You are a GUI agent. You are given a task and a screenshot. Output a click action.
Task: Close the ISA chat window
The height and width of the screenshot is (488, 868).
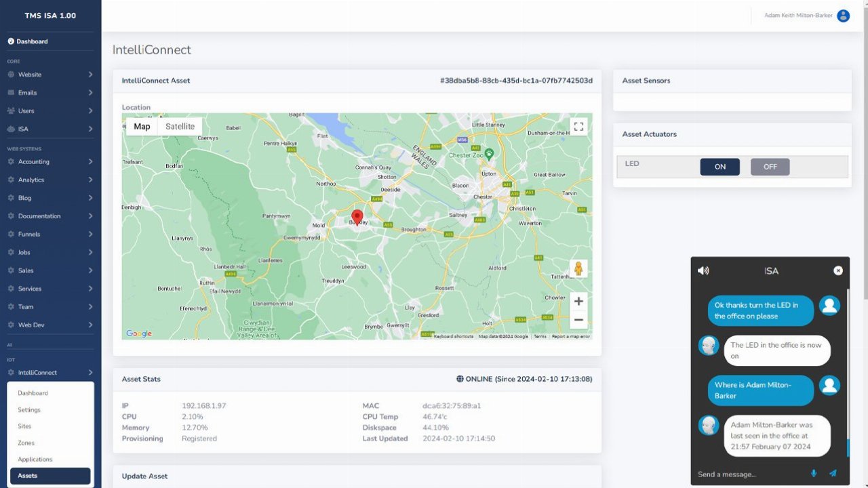[838, 270]
